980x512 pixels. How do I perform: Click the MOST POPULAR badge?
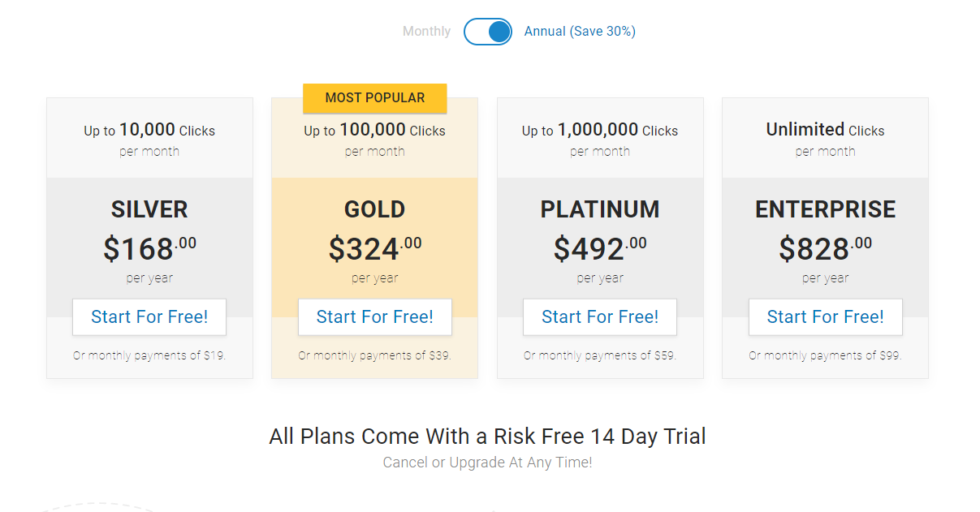(375, 97)
